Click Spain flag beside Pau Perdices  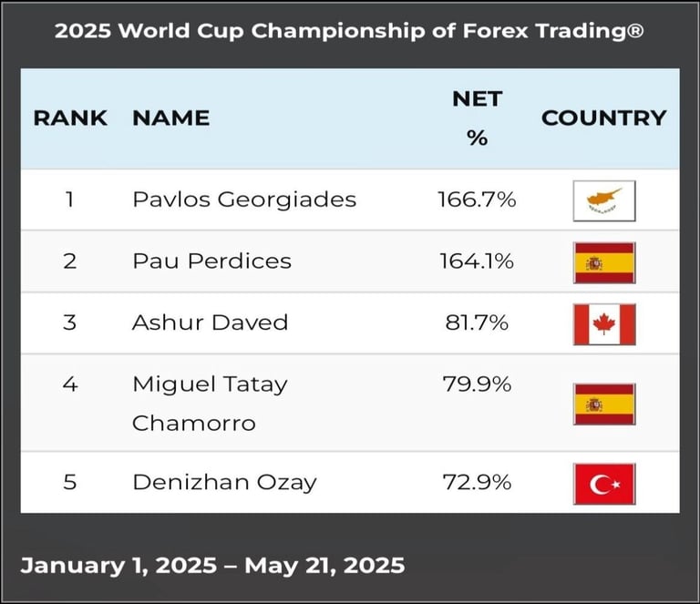pos(603,261)
